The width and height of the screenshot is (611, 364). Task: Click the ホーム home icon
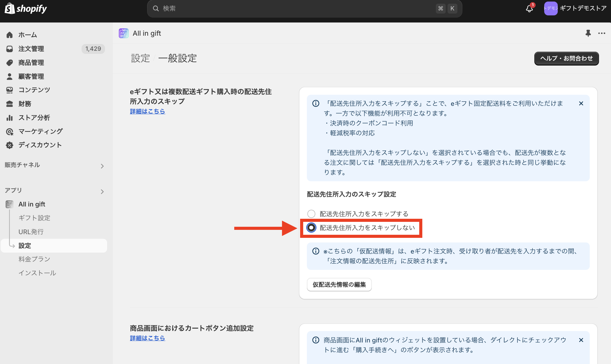(x=10, y=35)
